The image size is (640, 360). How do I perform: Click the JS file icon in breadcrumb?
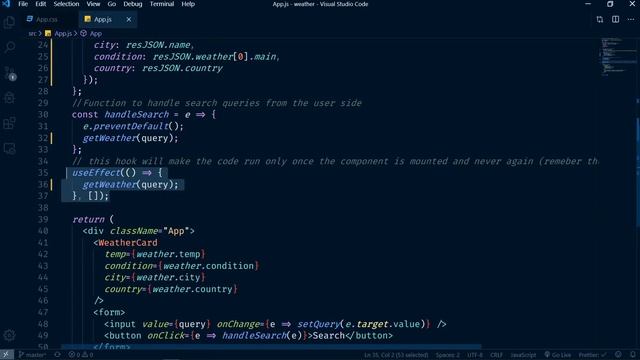point(48,33)
